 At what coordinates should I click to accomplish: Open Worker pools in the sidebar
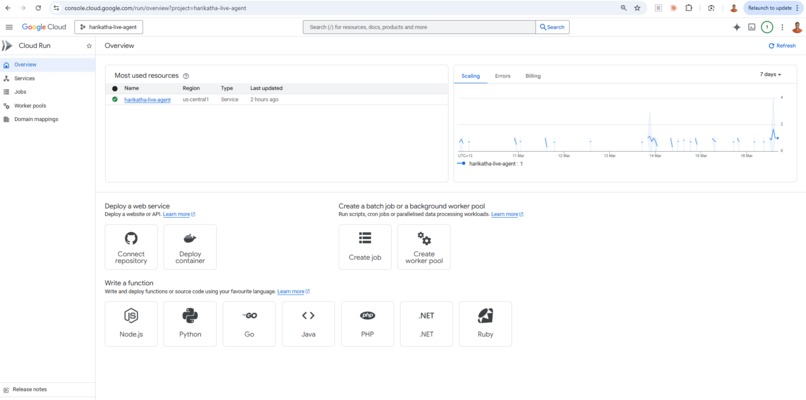pos(47,106)
